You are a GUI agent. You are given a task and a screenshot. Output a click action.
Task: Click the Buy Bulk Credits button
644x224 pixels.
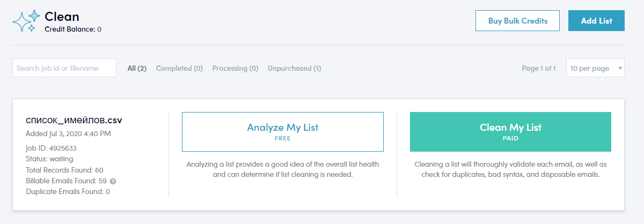[517, 21]
